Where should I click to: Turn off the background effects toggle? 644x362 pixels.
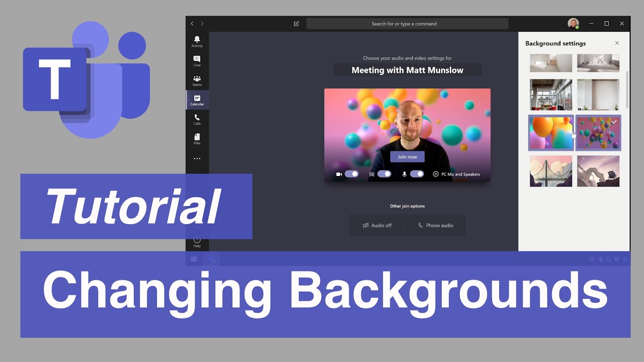click(x=384, y=174)
